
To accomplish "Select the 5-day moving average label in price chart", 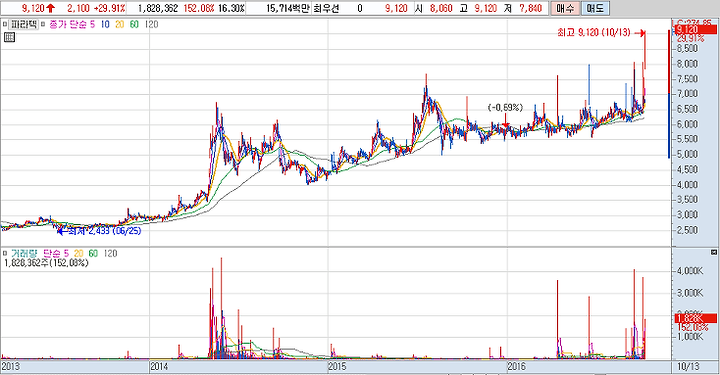I will tap(92, 24).
